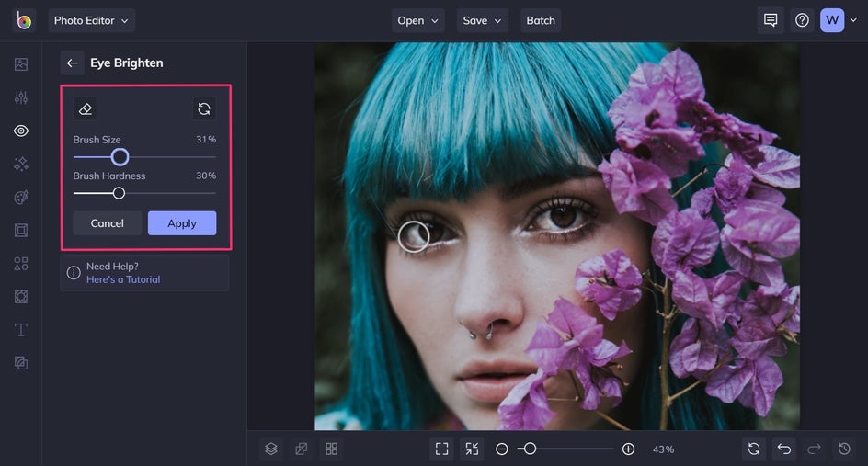Expand the account menu chevron
This screenshot has width=868, height=466.
click(853, 20)
